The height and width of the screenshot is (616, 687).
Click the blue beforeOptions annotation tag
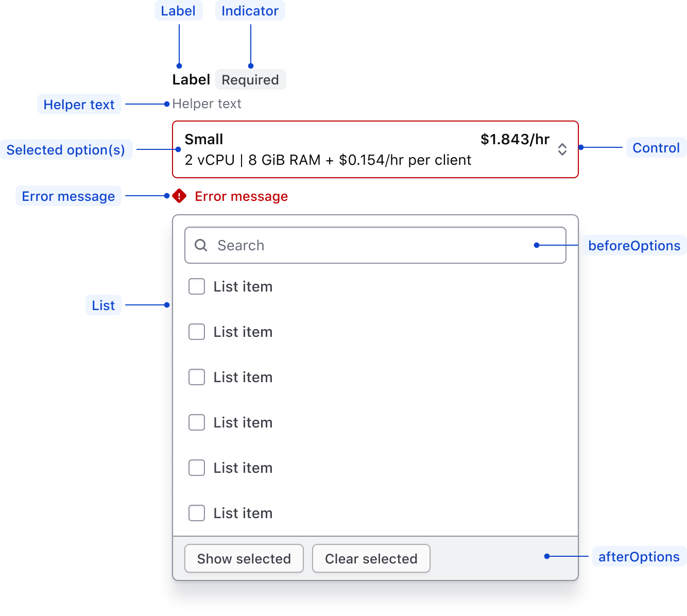pyautogui.click(x=634, y=246)
